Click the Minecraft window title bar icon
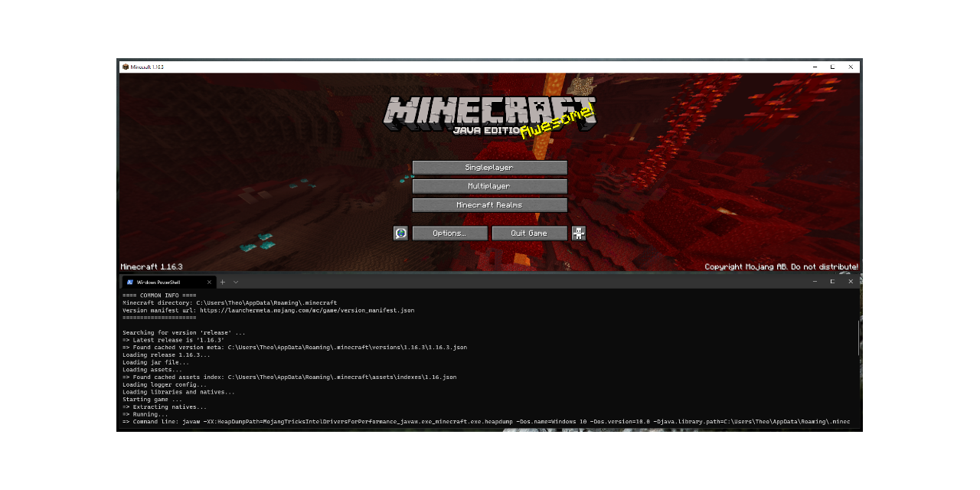This screenshot has width=980, height=490. 125,67
